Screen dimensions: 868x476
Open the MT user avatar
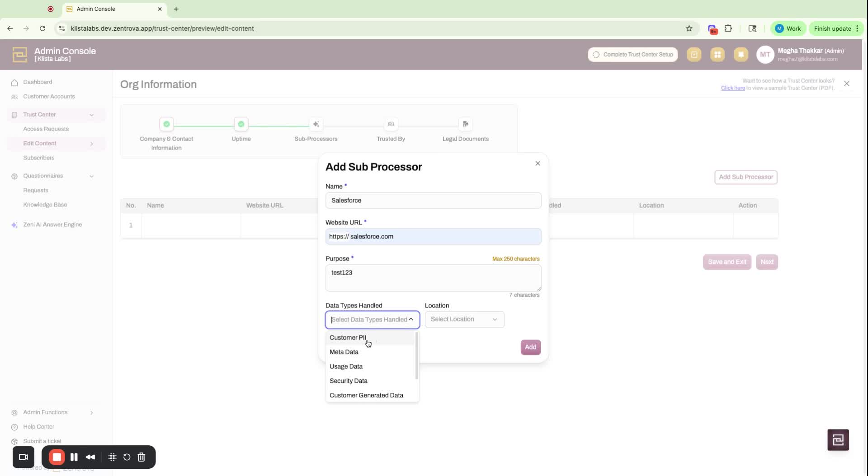765,55
